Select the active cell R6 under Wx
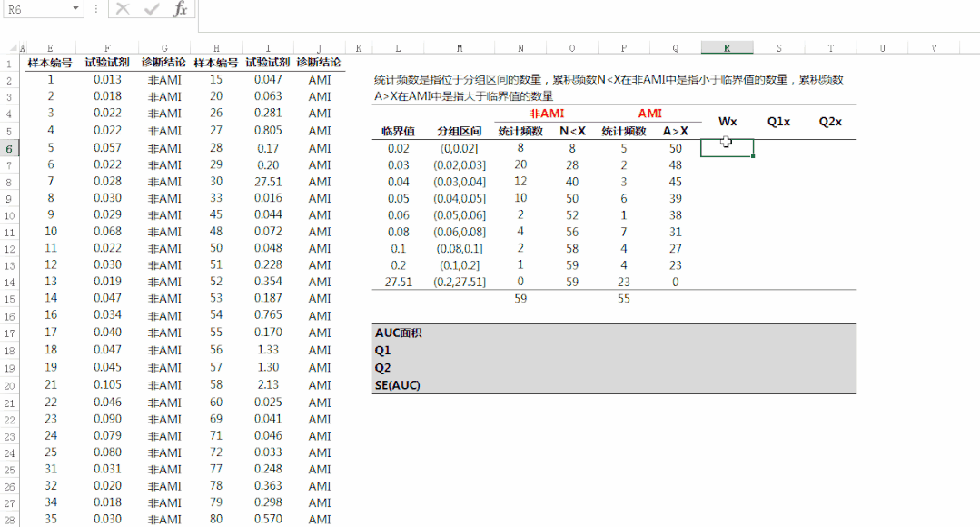Screen dimensions: 980x527 pyautogui.click(x=727, y=148)
